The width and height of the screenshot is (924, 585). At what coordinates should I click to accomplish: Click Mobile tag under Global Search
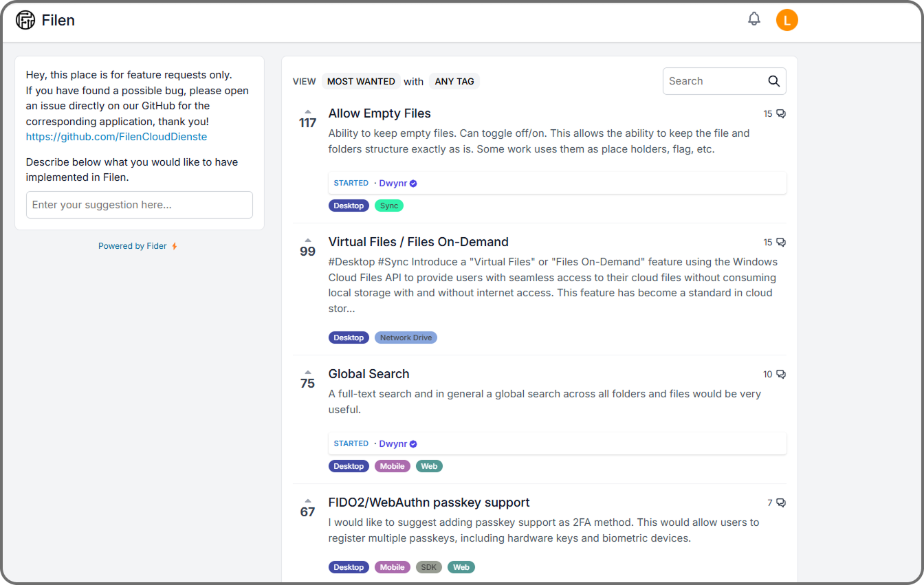coord(393,466)
